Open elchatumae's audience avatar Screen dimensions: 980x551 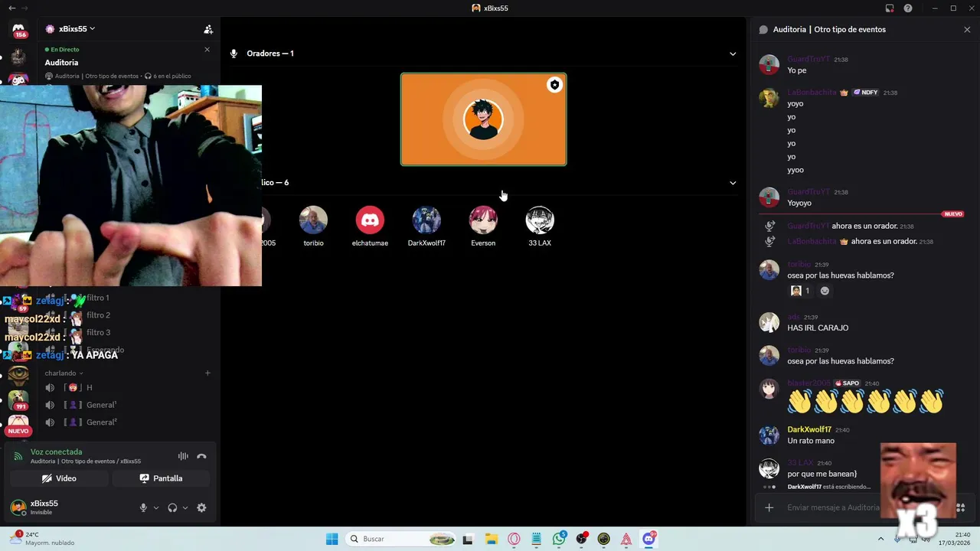point(370,220)
